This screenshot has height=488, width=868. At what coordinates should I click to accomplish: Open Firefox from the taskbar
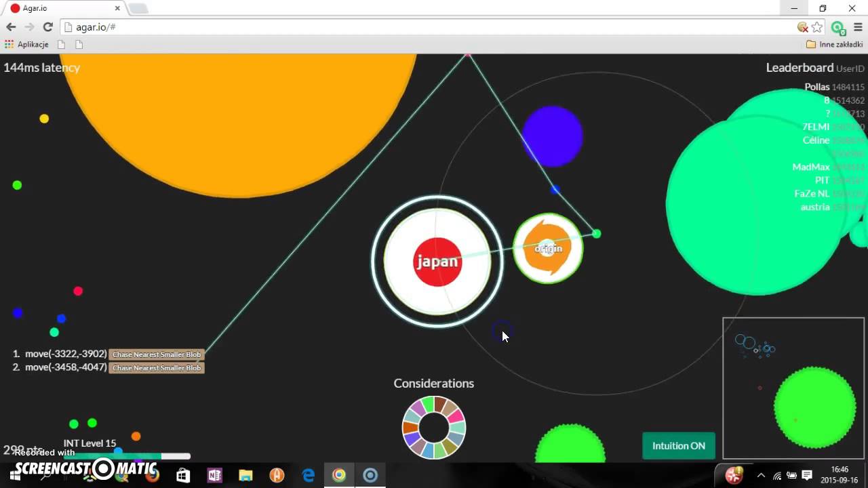[x=152, y=475]
